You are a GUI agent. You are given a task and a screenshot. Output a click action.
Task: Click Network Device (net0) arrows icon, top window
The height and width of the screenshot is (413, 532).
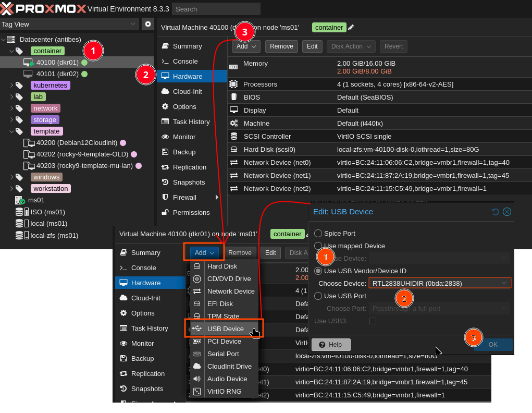pos(234,162)
